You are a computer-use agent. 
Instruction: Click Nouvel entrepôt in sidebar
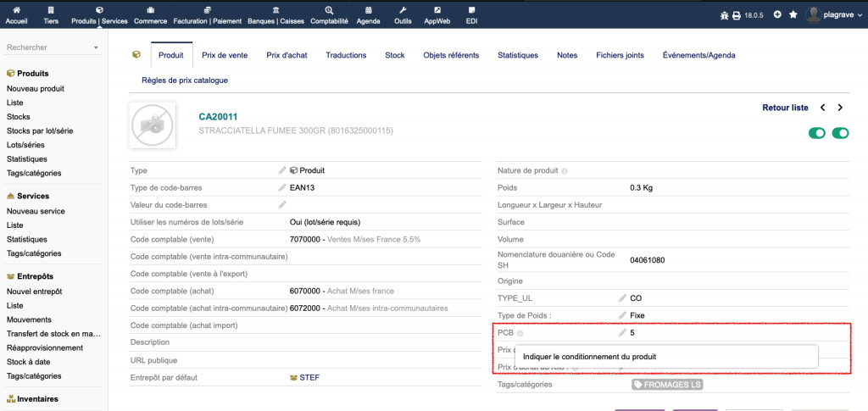(34, 292)
